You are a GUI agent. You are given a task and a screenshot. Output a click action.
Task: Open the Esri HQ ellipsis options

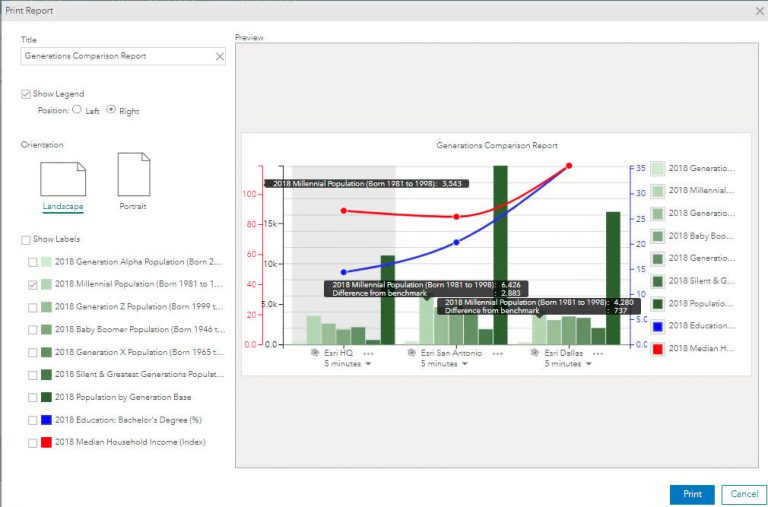(368, 353)
